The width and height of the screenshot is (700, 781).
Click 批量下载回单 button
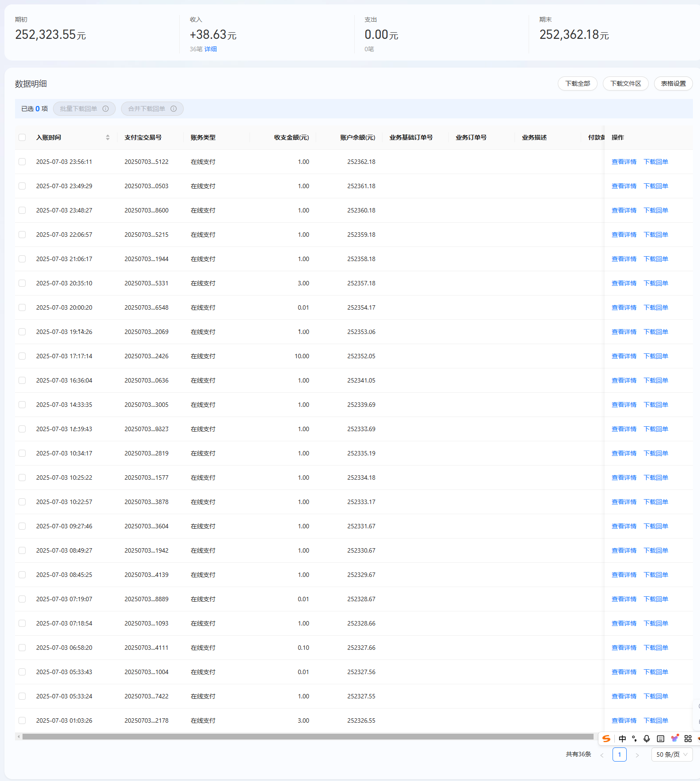pos(84,109)
